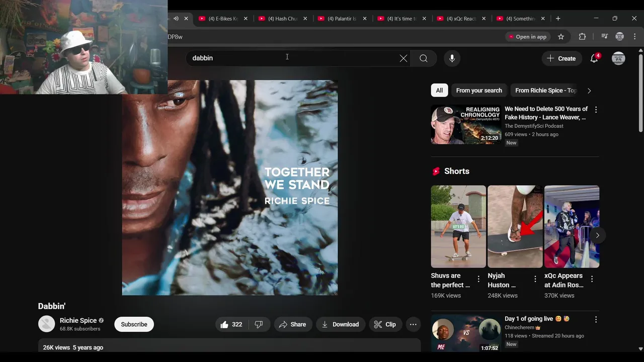Start voice search with microphone icon
Viewport: 644px width, 362px height.
click(x=452, y=58)
